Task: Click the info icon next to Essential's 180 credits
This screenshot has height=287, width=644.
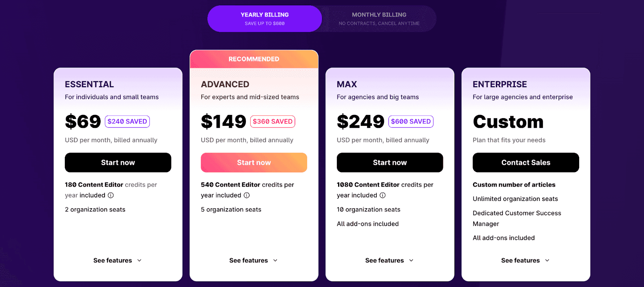Action: 111,195
